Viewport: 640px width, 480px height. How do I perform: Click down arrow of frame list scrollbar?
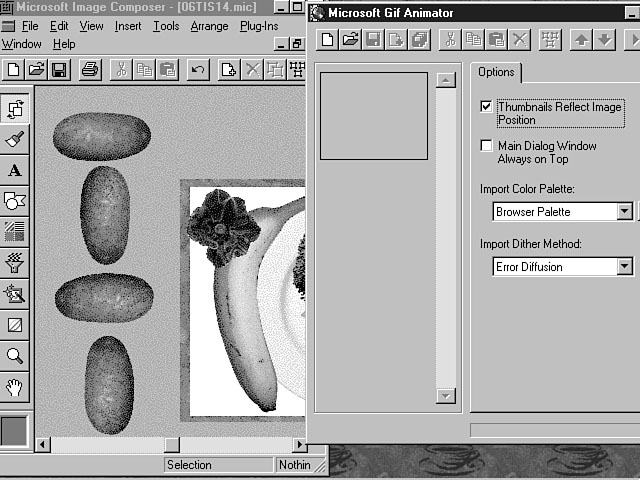[446, 396]
